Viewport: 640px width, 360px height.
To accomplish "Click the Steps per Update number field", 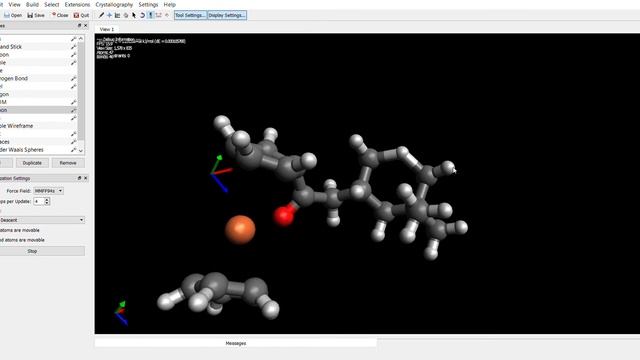I will click(39, 201).
